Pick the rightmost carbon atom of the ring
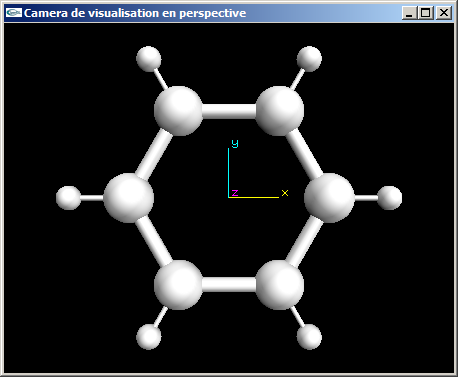 (x=329, y=198)
